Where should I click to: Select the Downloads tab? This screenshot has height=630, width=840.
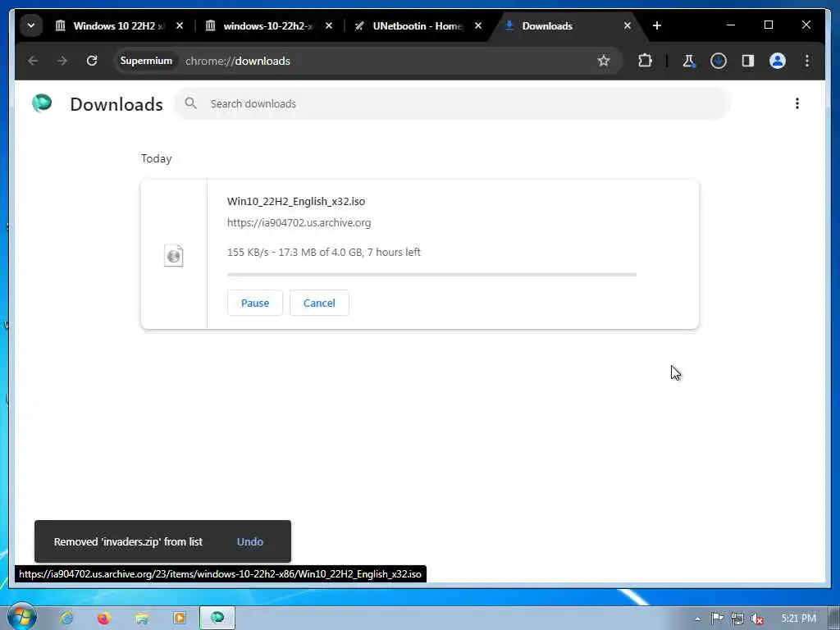[569, 25]
